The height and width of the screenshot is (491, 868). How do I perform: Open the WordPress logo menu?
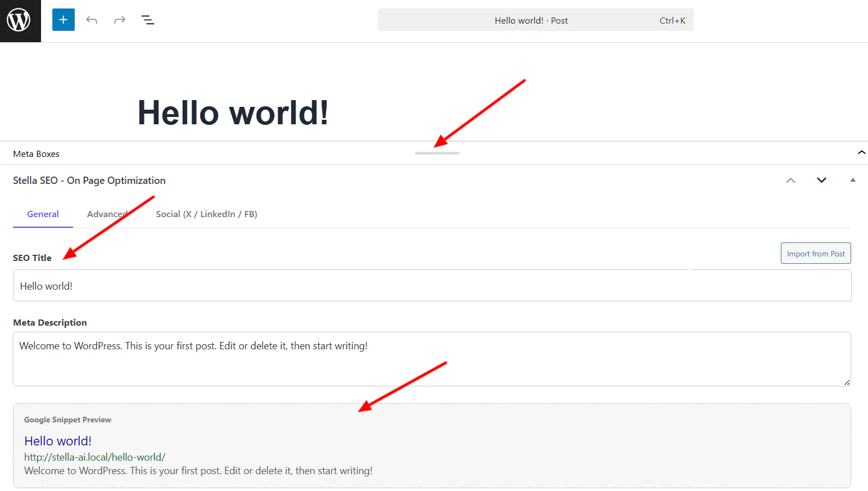point(20,21)
